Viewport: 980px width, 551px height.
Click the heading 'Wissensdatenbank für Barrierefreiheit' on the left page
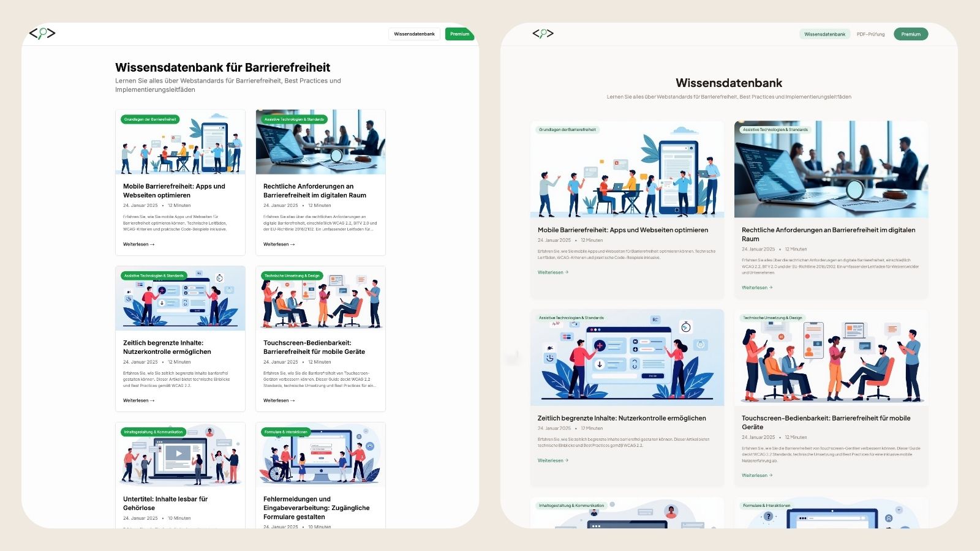click(222, 67)
